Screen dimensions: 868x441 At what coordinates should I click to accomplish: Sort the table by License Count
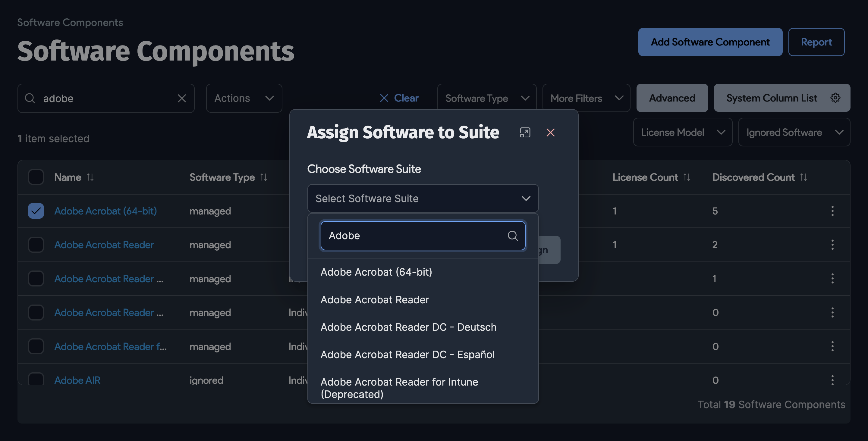click(687, 177)
